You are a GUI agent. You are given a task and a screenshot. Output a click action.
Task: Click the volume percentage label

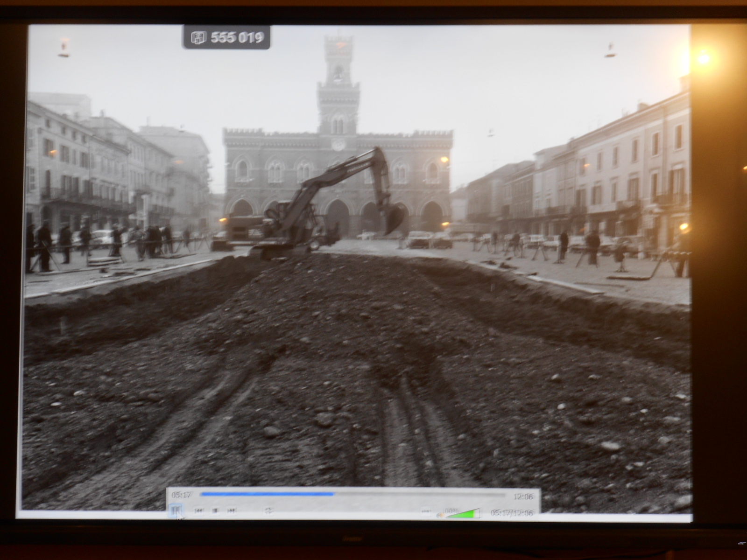(x=451, y=511)
